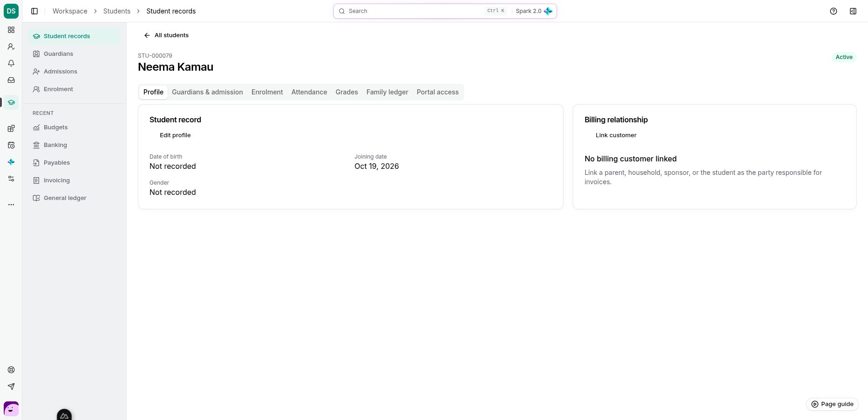The width and height of the screenshot is (868, 420).
Task: Click Gender Not recorded value
Action: coord(173,193)
